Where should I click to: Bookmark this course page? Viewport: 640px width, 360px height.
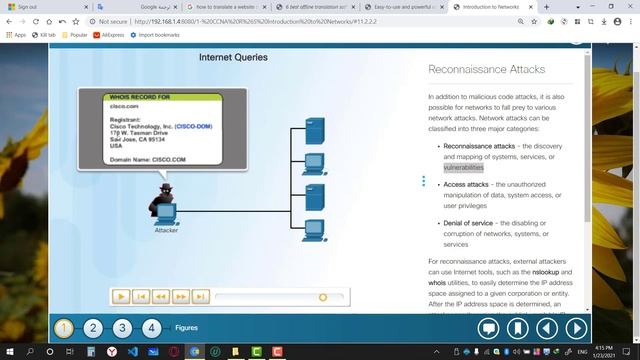tap(518, 328)
